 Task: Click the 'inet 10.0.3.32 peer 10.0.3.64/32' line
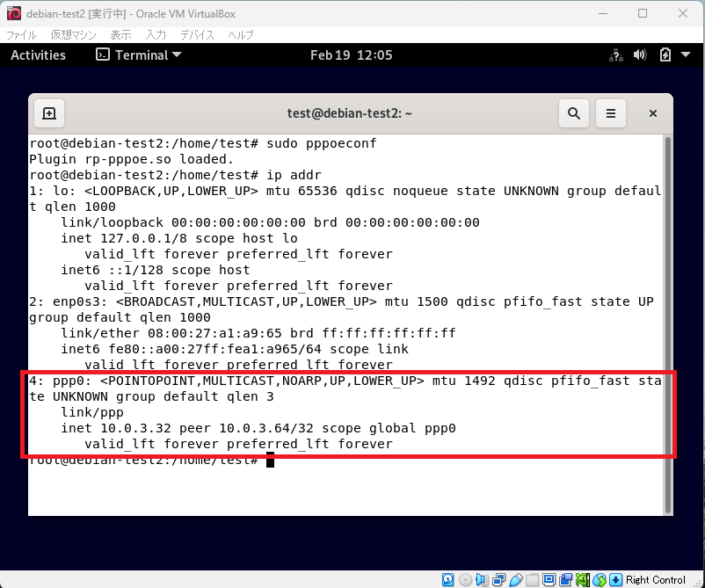coord(258,427)
